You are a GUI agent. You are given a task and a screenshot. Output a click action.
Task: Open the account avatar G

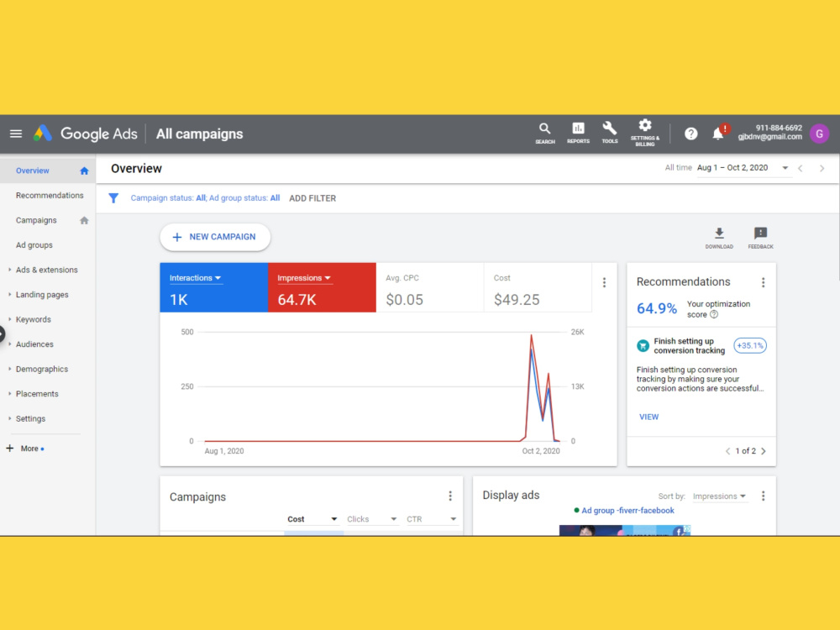[819, 134]
